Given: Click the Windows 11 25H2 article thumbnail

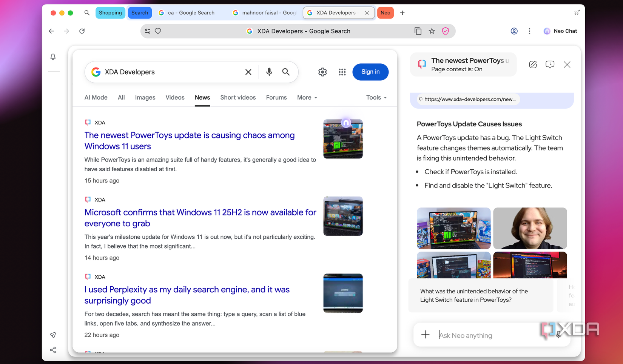Looking at the screenshot, I should coord(343,216).
